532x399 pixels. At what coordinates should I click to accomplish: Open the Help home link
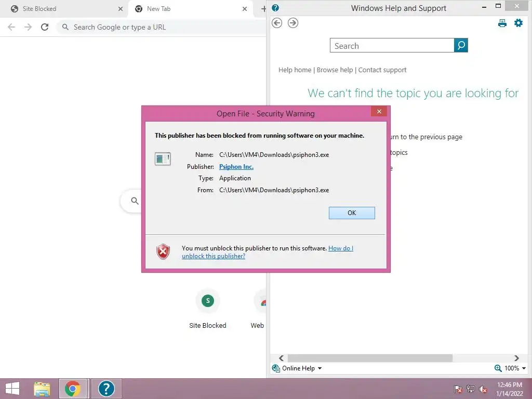coord(295,70)
